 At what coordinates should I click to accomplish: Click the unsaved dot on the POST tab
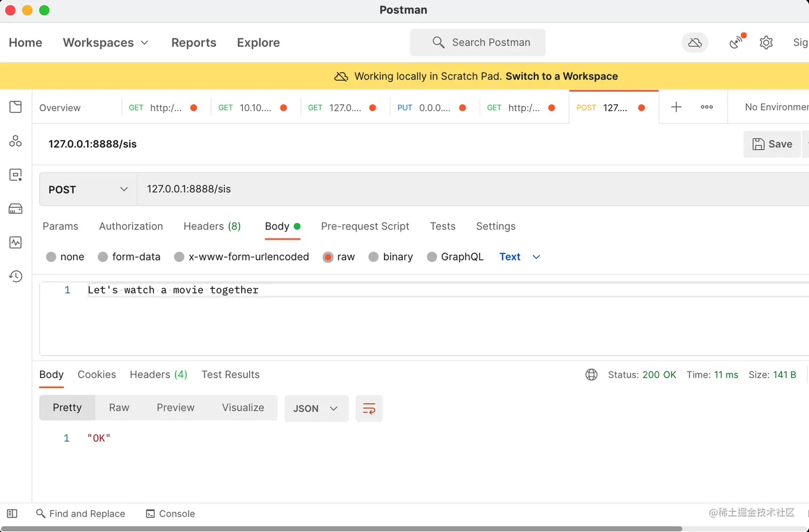[642, 107]
